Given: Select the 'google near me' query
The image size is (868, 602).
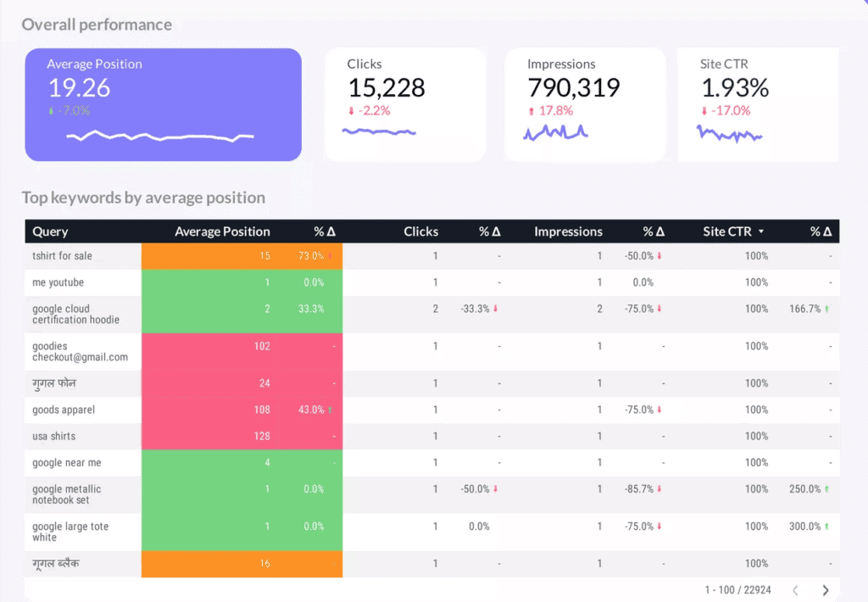Looking at the screenshot, I should pyautogui.click(x=66, y=462).
